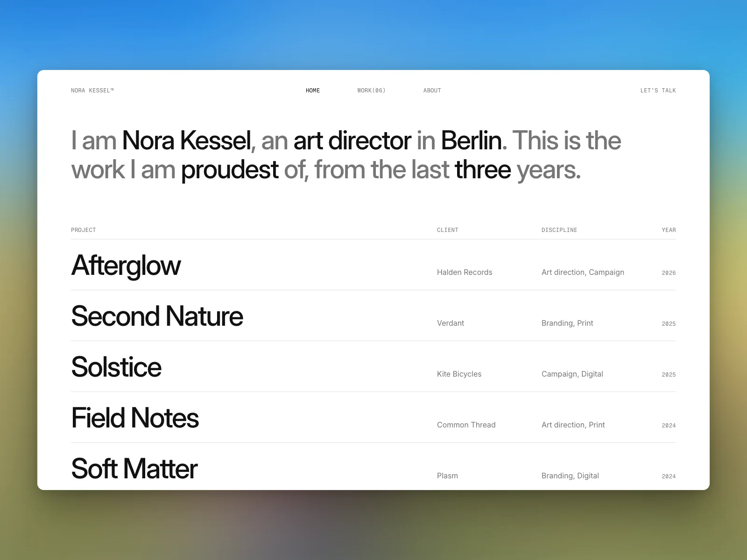Click year 2025 in Second Nature row
This screenshot has height=560, width=747.
(669, 324)
